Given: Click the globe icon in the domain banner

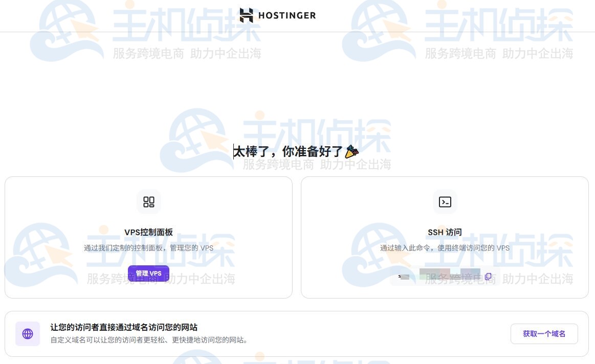Looking at the screenshot, I should tap(28, 333).
